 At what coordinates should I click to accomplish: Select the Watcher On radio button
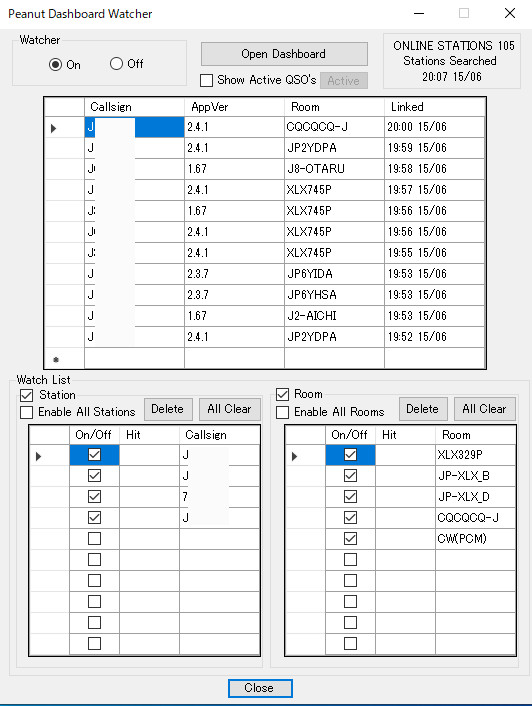pyautogui.click(x=55, y=64)
